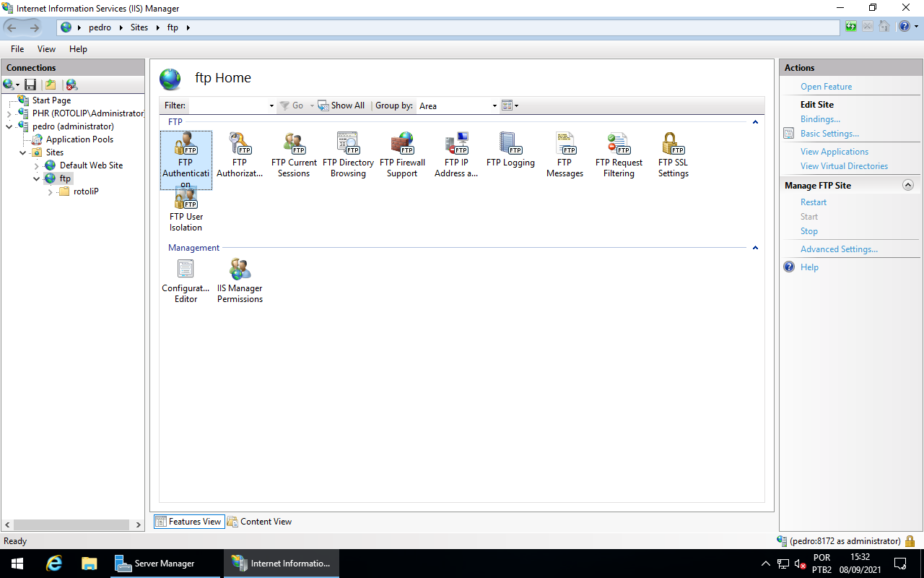Open IIS Manager Permissions icon
Screen dimensions: 924x578
(x=240, y=281)
